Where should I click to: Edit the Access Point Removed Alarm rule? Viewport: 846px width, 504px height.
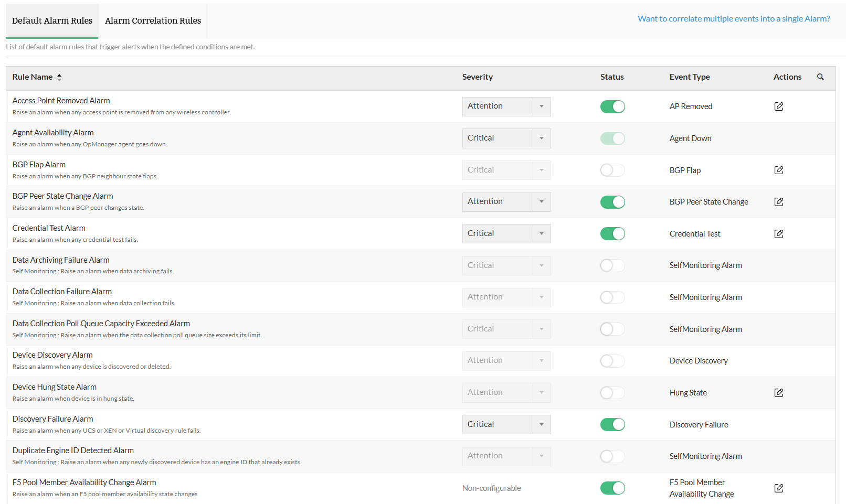click(x=779, y=106)
